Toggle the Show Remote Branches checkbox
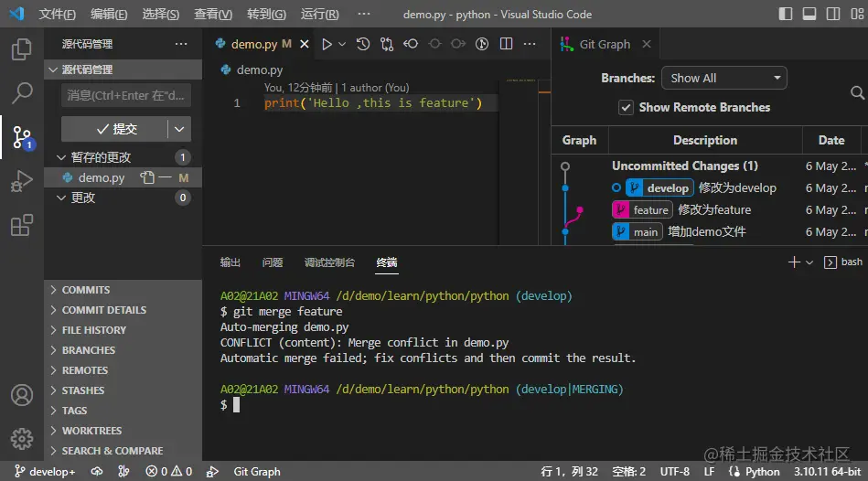 (626, 107)
